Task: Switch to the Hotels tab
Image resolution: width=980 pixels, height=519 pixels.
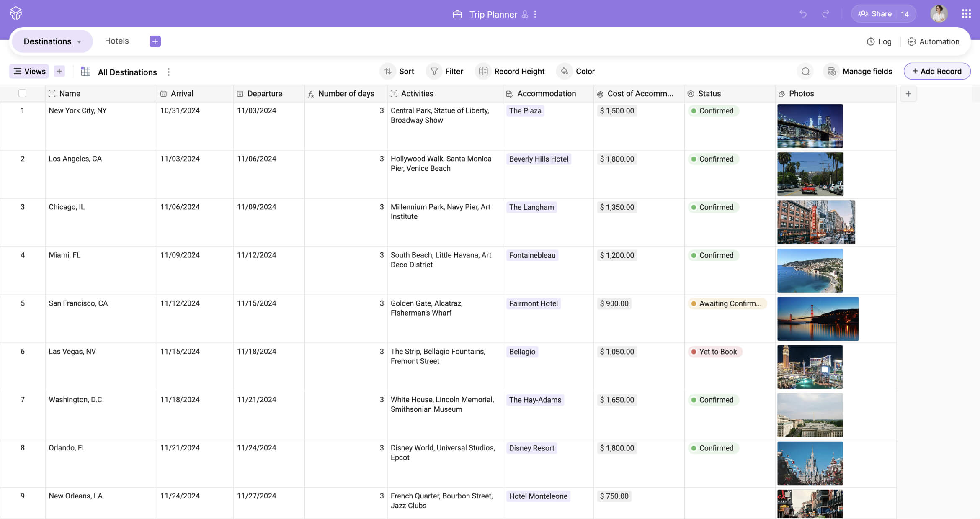Action: coord(116,41)
